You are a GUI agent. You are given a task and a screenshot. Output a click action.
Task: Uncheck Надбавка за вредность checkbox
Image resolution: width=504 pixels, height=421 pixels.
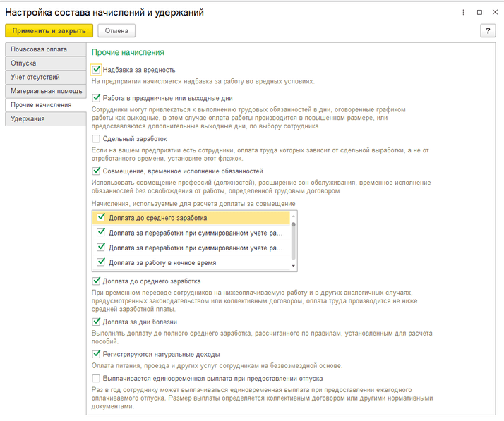(x=96, y=69)
